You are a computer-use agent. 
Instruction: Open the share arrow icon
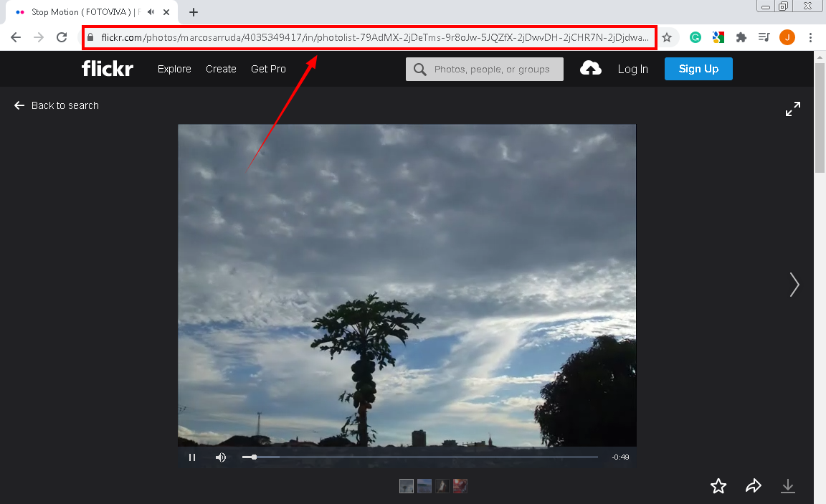tap(753, 486)
